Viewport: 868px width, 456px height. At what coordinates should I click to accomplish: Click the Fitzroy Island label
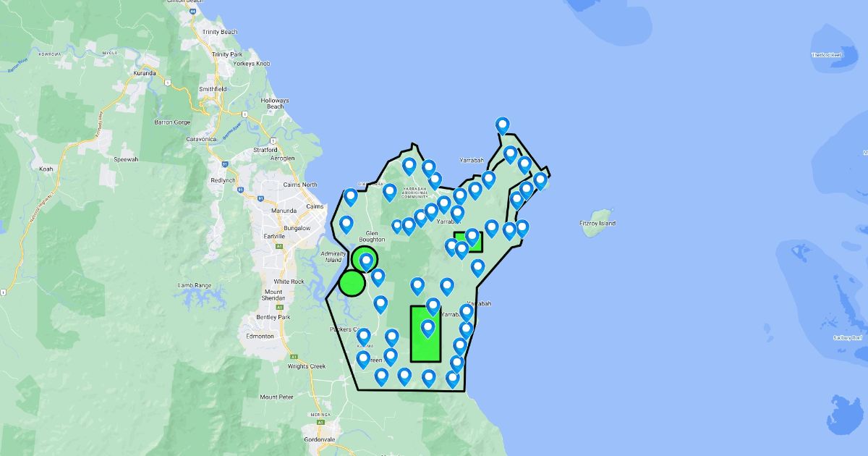[x=597, y=224]
